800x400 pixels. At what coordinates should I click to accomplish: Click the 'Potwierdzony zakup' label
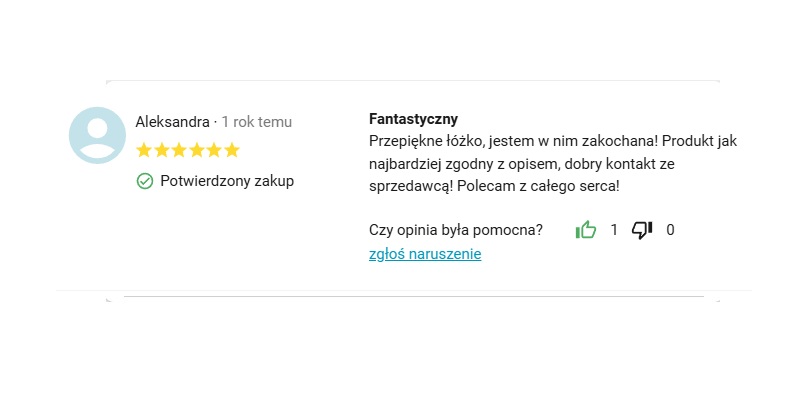pyautogui.click(x=227, y=181)
